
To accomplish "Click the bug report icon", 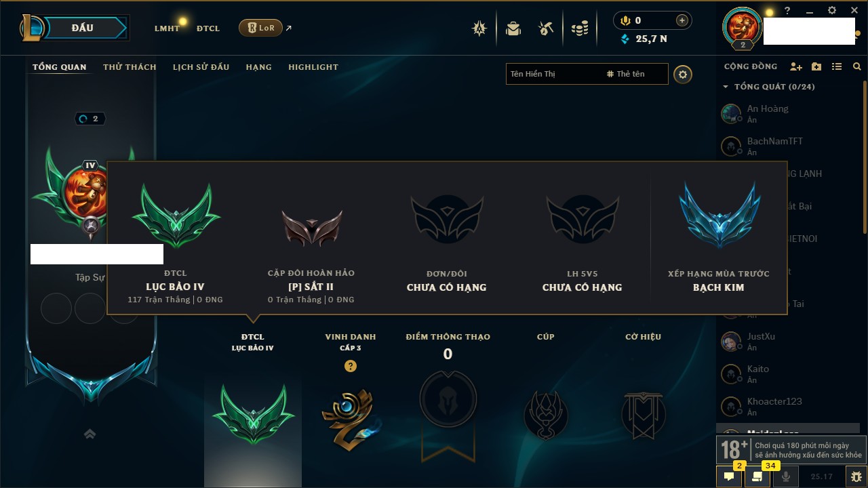I will 856,476.
